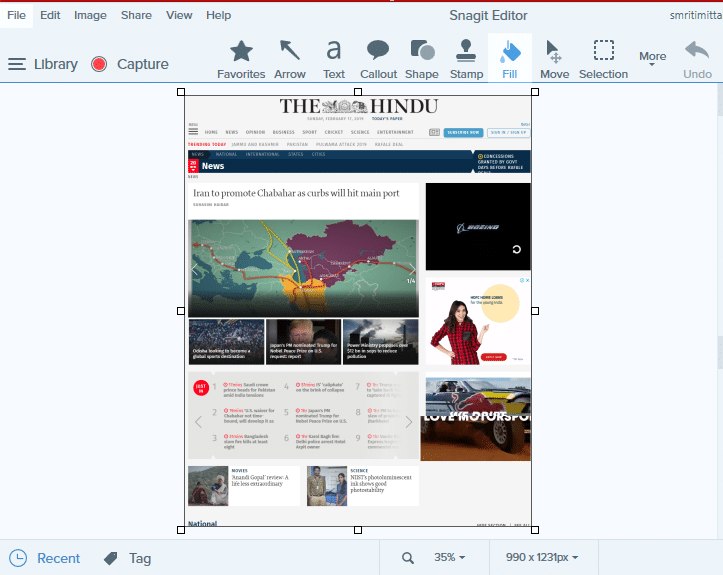The width and height of the screenshot is (723, 575).
Task: Select the Shape tool
Action: 422,59
